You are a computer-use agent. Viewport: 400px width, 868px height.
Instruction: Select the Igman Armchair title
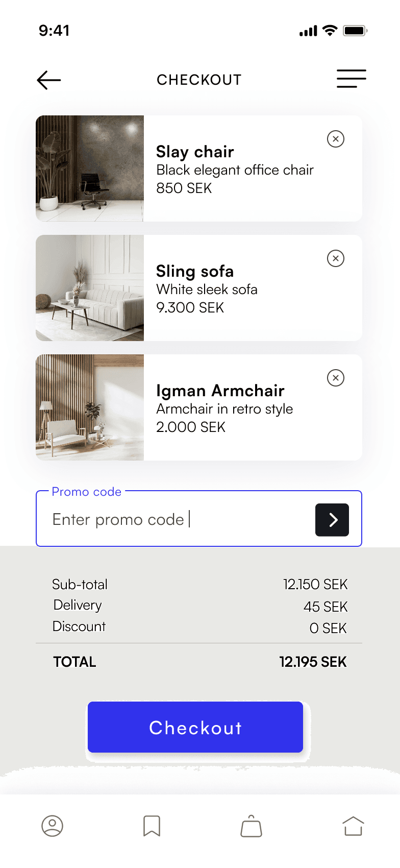[220, 391]
